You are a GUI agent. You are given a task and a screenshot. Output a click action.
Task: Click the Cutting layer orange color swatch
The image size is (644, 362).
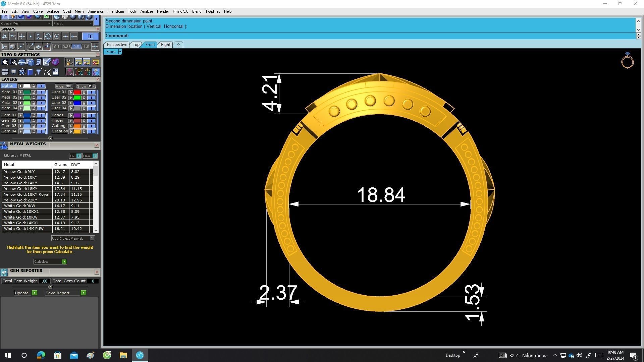pos(77,126)
